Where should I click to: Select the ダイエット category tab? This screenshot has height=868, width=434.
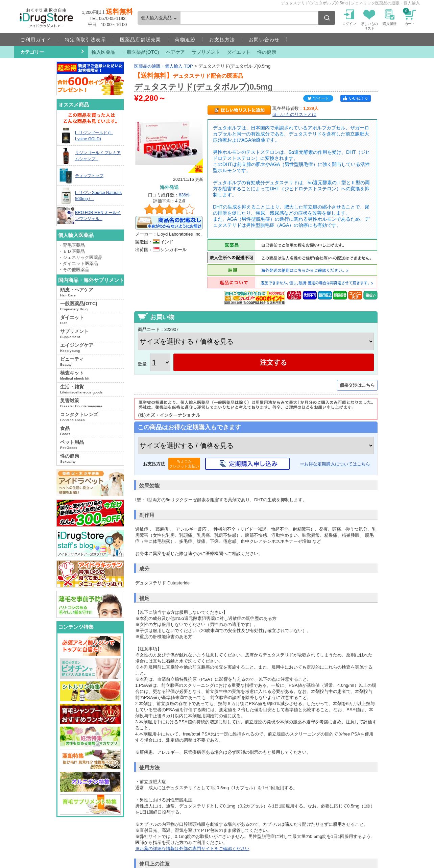pyautogui.click(x=238, y=52)
